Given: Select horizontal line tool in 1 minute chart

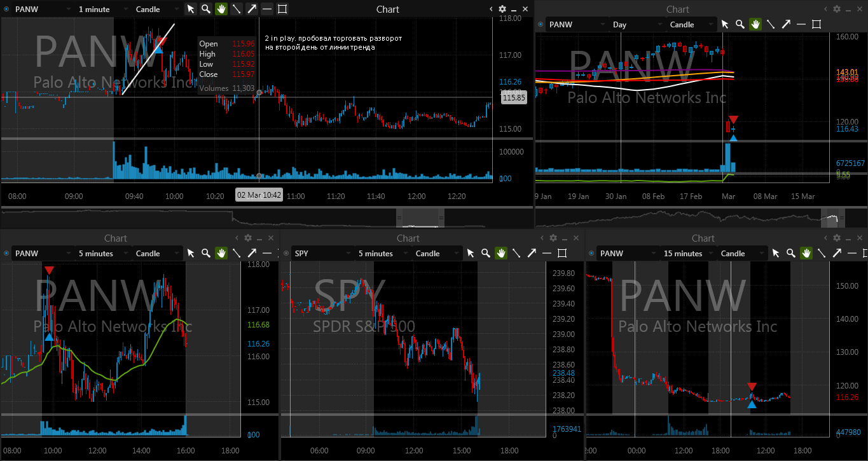Looking at the screenshot, I should [267, 9].
